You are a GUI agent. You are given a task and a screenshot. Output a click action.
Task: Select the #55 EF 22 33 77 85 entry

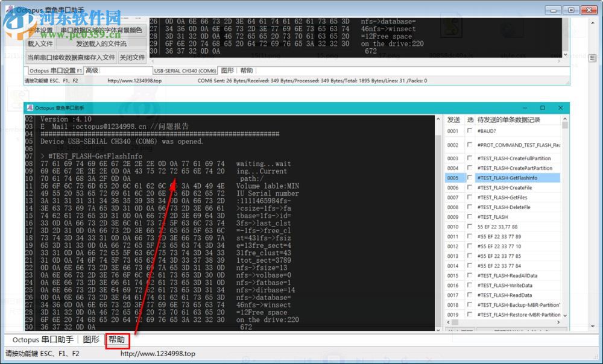pyautogui.click(x=499, y=256)
